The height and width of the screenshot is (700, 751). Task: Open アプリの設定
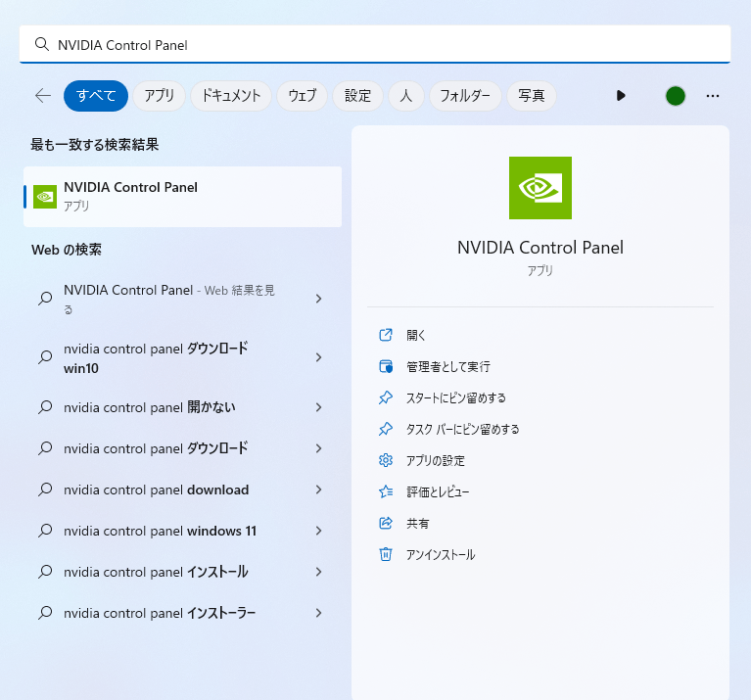click(x=436, y=460)
